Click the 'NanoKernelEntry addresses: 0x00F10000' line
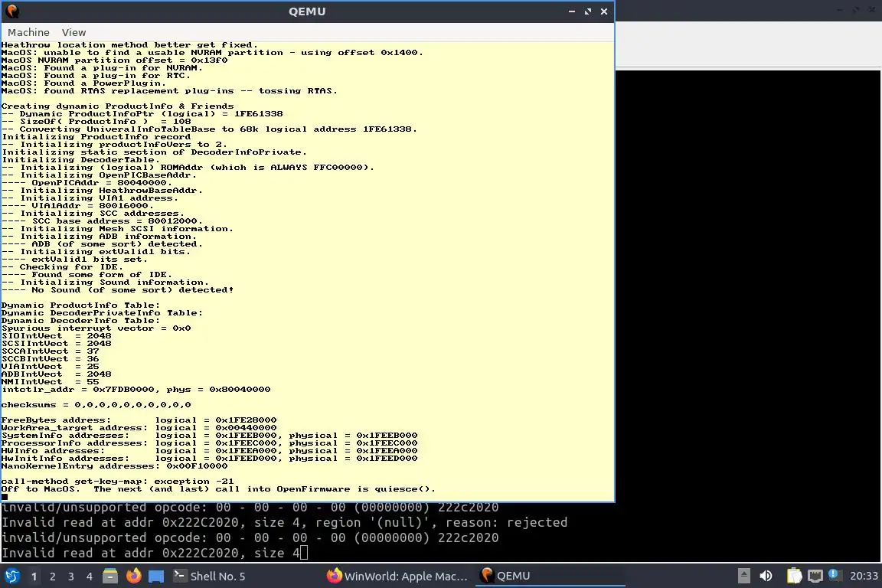This screenshot has height=588, width=882. (114, 466)
